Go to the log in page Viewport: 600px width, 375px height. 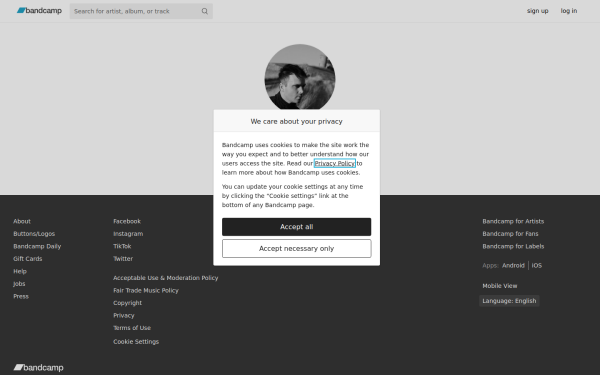(x=569, y=11)
